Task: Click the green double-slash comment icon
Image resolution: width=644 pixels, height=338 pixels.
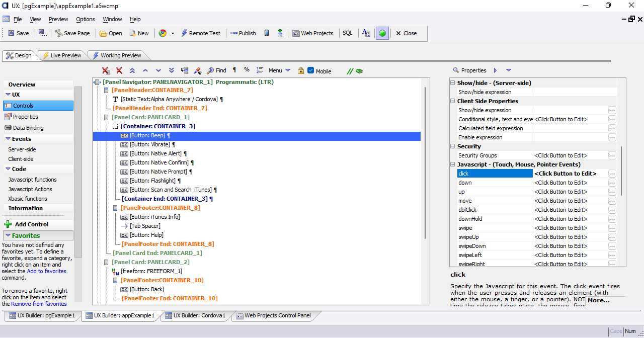Action: coord(350,71)
